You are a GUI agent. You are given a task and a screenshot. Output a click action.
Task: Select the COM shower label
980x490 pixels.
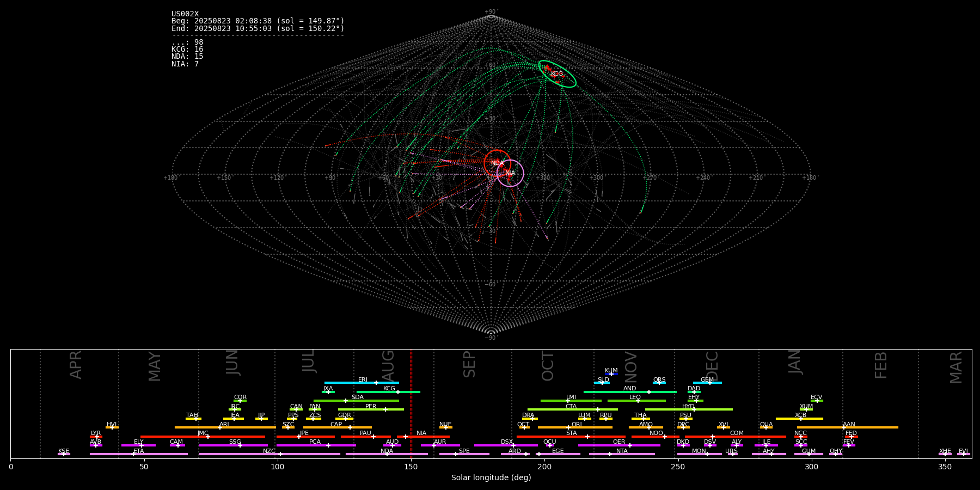pyautogui.click(x=737, y=433)
